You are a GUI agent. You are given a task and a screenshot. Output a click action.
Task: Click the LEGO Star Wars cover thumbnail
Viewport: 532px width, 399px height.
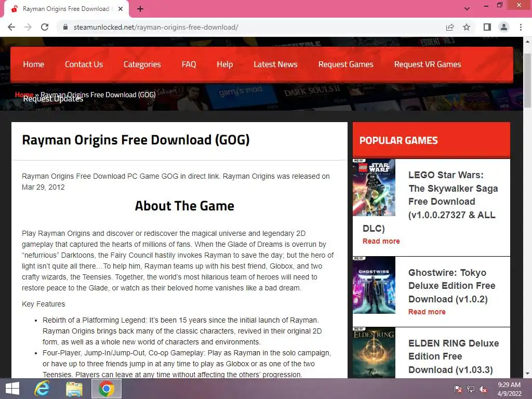(374, 187)
